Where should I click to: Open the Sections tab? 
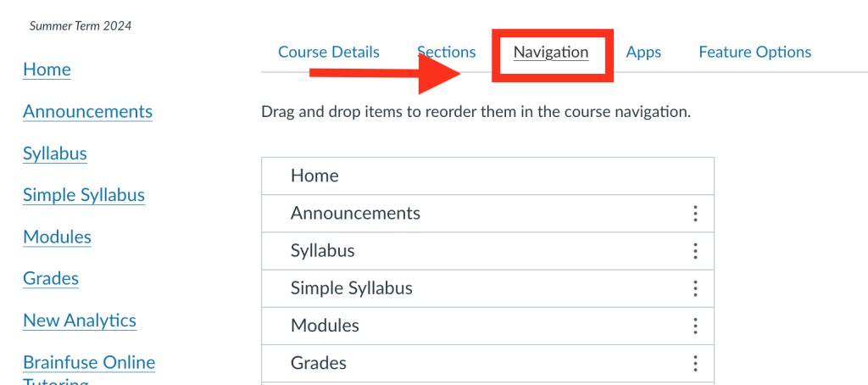[x=447, y=53]
